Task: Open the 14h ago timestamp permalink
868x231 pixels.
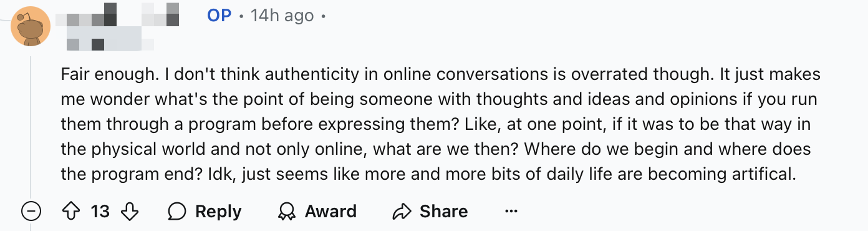Action: (282, 16)
